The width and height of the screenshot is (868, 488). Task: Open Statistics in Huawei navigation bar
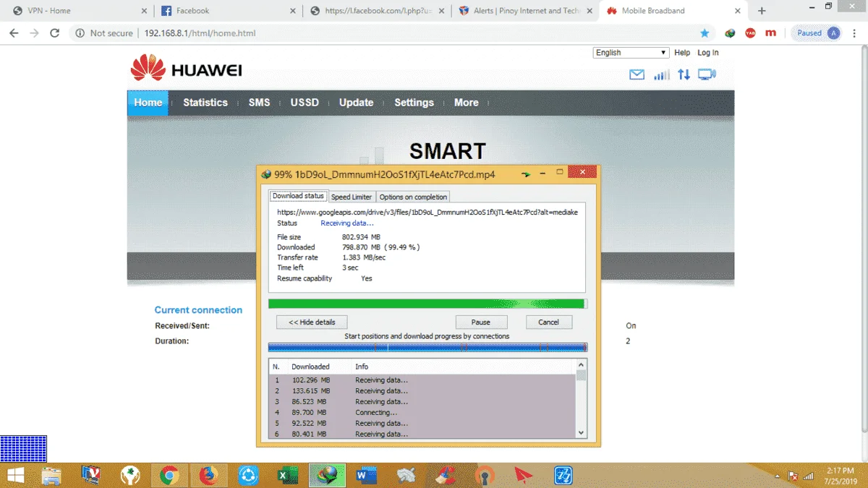coord(205,103)
